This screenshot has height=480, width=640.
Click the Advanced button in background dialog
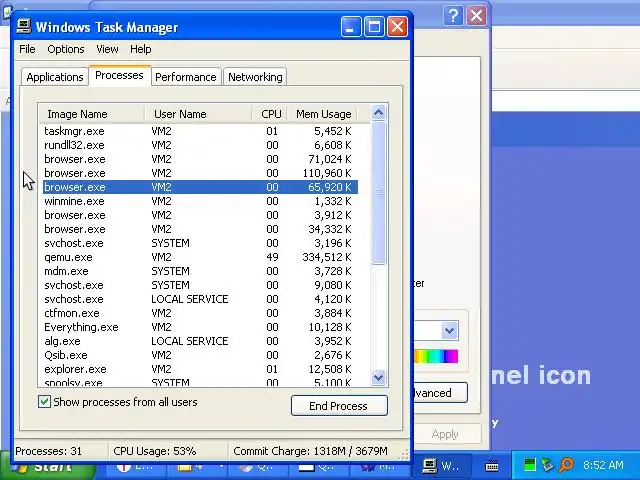point(441,393)
